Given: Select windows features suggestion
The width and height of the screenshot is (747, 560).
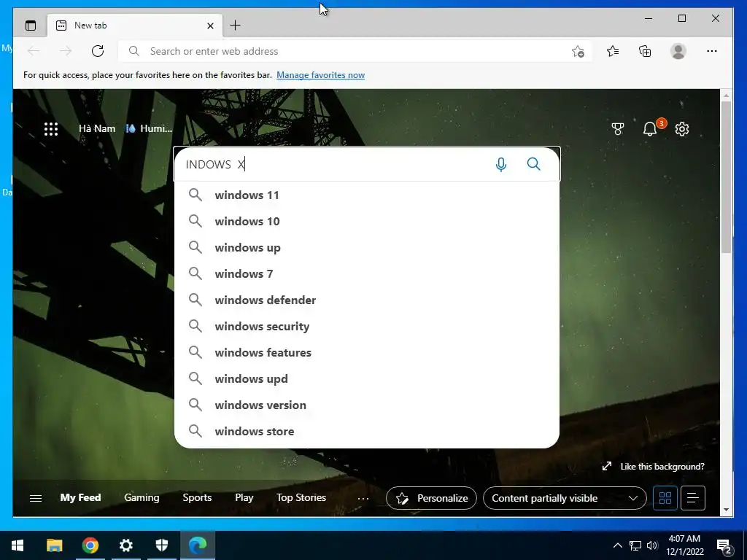Looking at the screenshot, I should coord(367,352).
